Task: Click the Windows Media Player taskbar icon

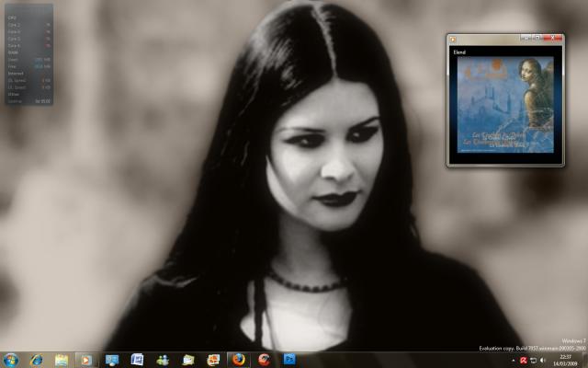Action: (x=86, y=360)
